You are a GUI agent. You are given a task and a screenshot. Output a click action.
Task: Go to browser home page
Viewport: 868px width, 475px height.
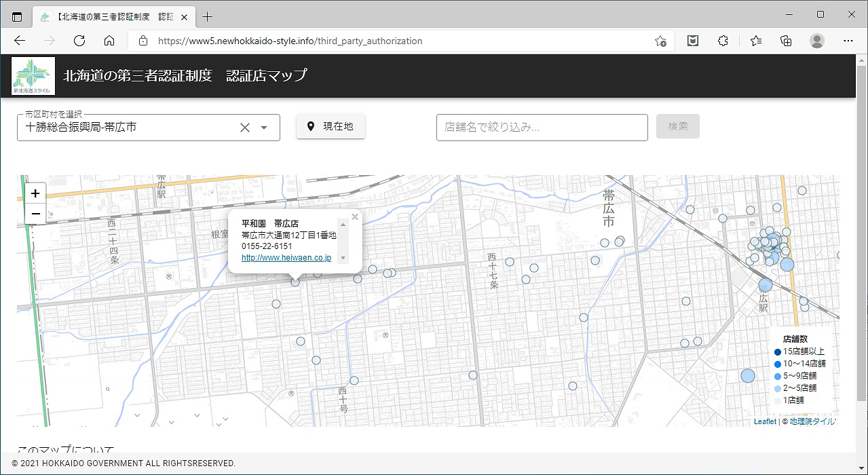[x=109, y=41]
